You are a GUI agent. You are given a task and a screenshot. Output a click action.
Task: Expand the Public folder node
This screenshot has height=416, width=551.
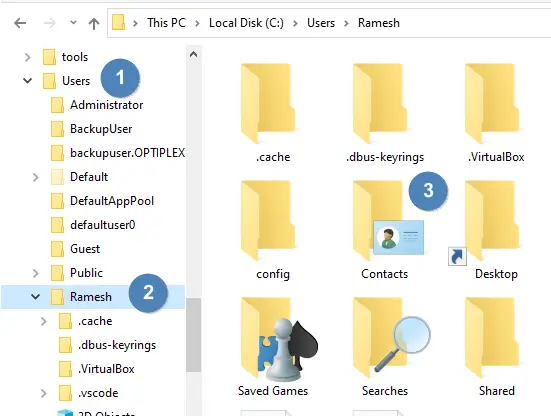35,273
